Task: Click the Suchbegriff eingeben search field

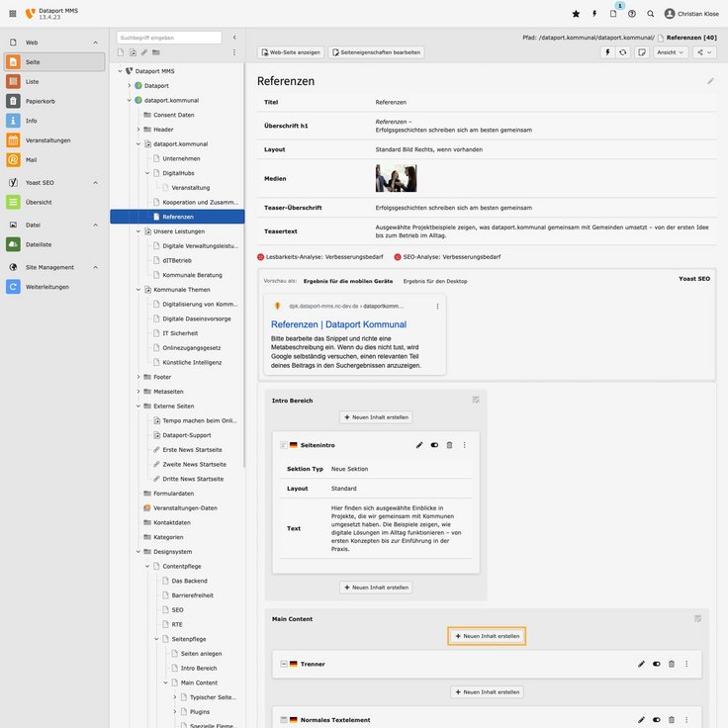Action: tap(168, 38)
